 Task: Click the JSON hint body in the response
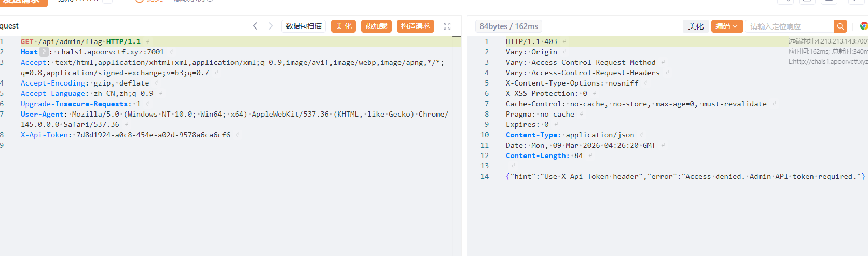[685, 176]
